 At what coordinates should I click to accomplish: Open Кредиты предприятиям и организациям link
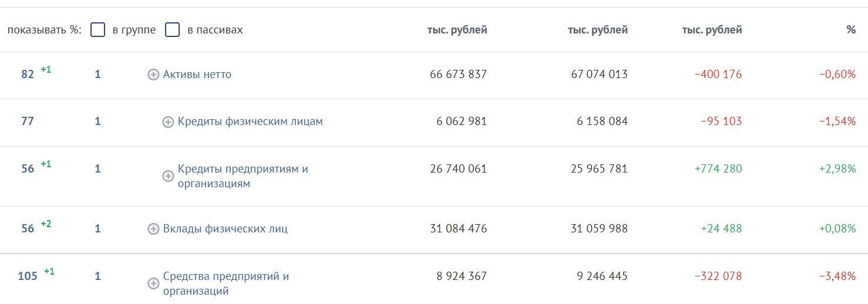pos(243,176)
